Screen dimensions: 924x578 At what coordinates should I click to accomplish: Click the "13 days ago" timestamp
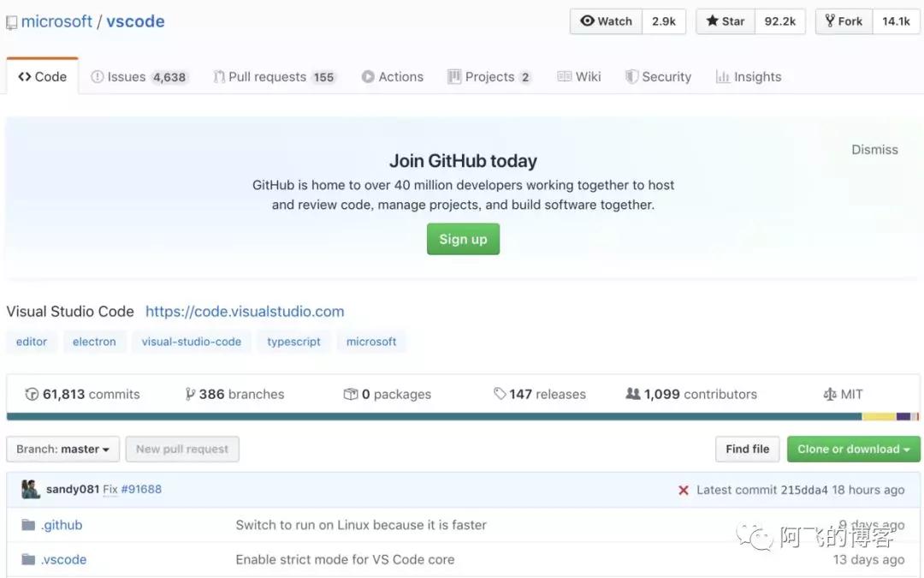tap(868, 559)
